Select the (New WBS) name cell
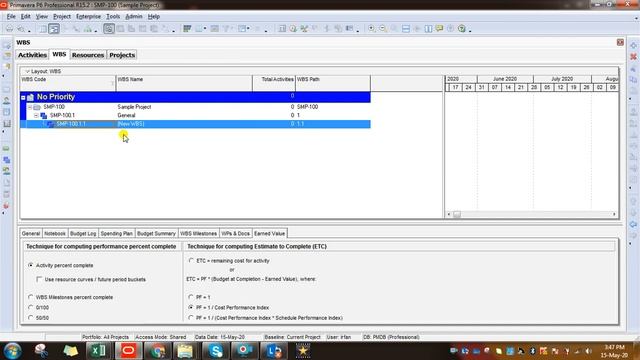Viewport: 640px width, 360px height. [x=184, y=124]
